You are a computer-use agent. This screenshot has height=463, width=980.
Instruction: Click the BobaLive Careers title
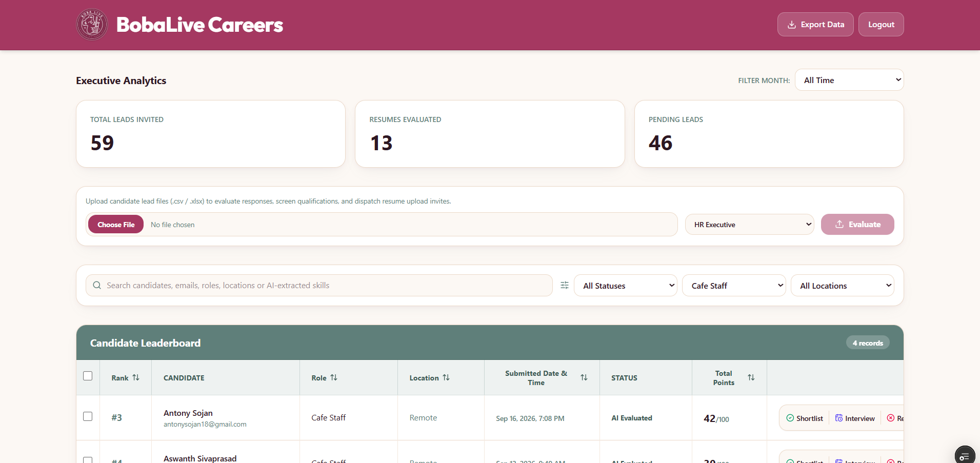199,25
